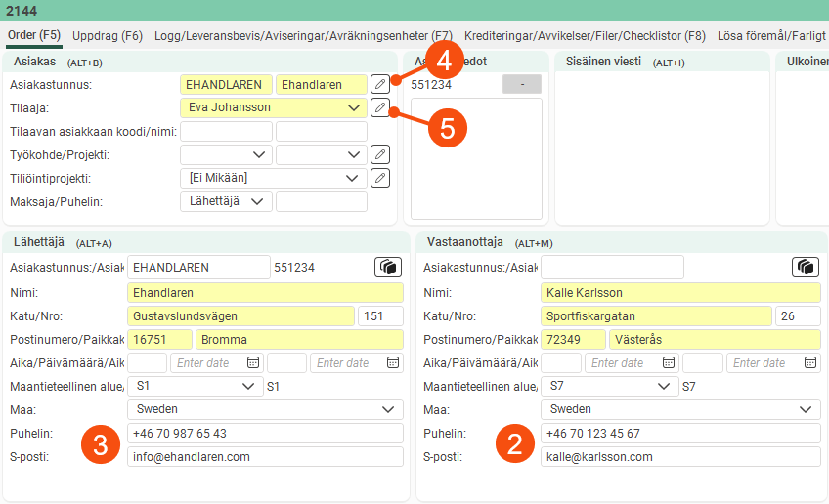Click the recipient S-posti email field
829x504 pixels.
pos(679,456)
